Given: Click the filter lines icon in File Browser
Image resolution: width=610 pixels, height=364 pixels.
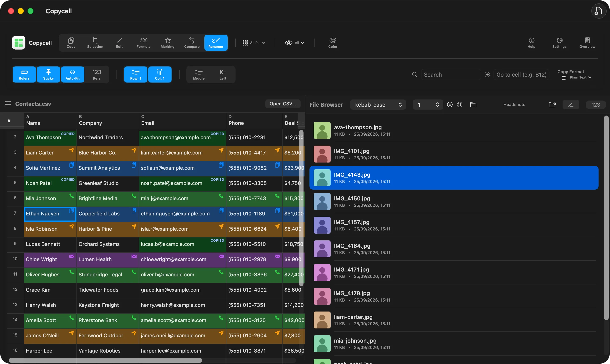Looking at the screenshot, I should (450, 105).
